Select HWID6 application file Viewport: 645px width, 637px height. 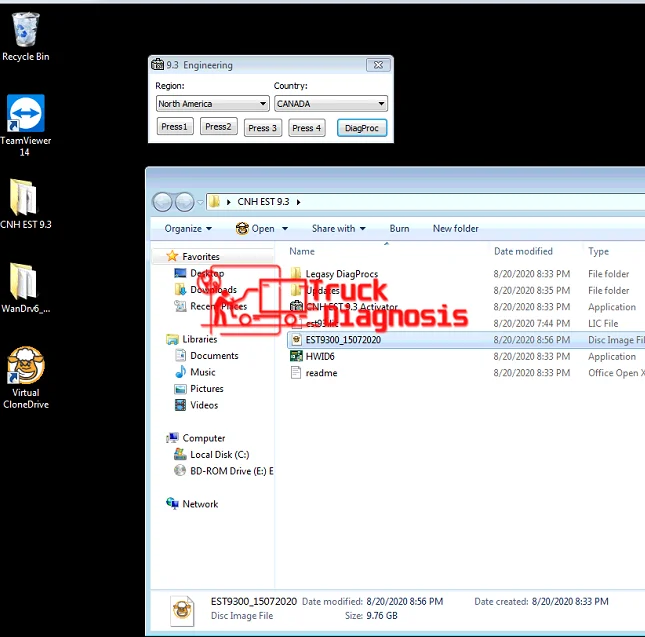tap(320, 357)
